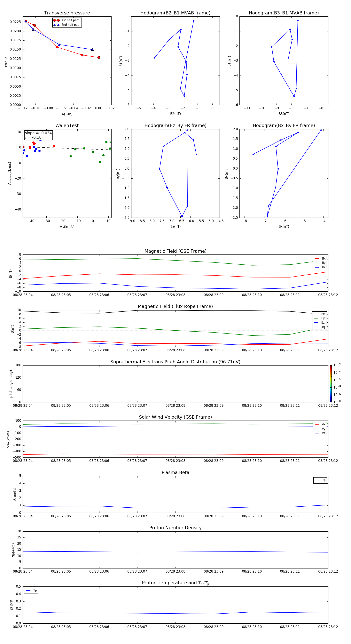The height and width of the screenshot is (644, 351).
Task: Click the 'Pt(nPa)' y-axis label
Action: click(x=6, y=61)
